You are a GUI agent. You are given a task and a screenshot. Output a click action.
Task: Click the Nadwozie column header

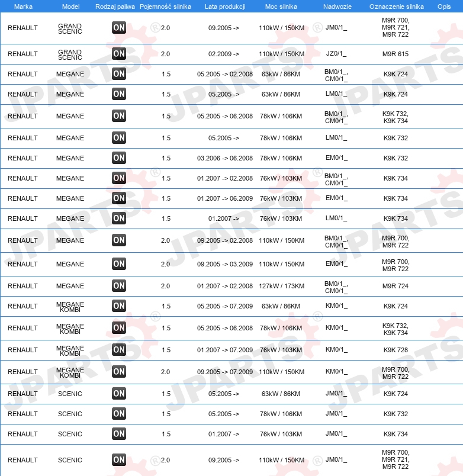[337, 7]
